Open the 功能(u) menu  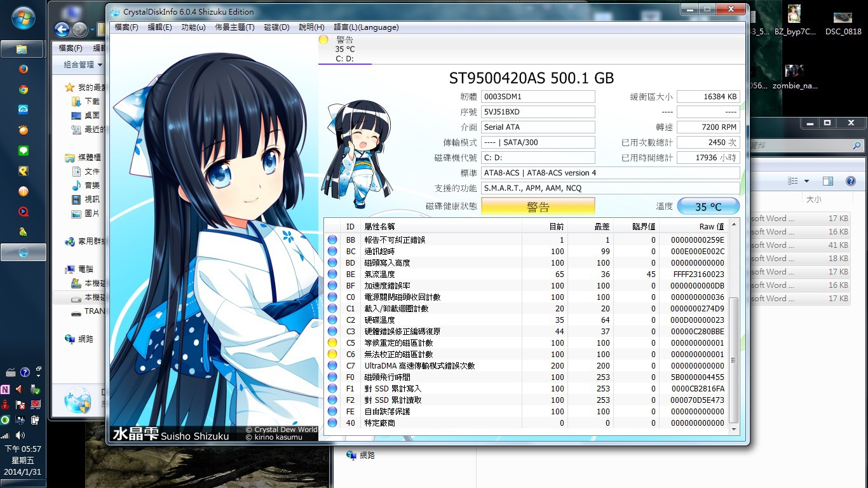[x=193, y=27]
